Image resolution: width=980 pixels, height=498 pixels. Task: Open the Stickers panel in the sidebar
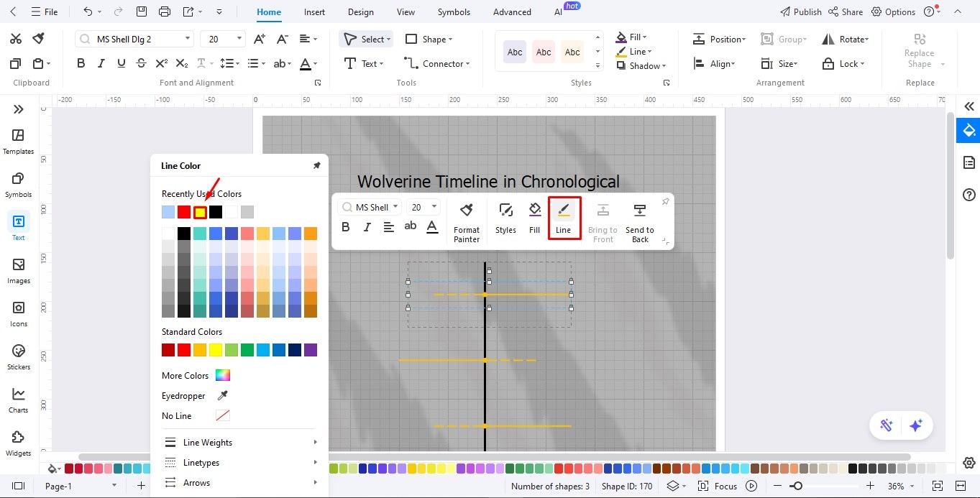point(19,357)
